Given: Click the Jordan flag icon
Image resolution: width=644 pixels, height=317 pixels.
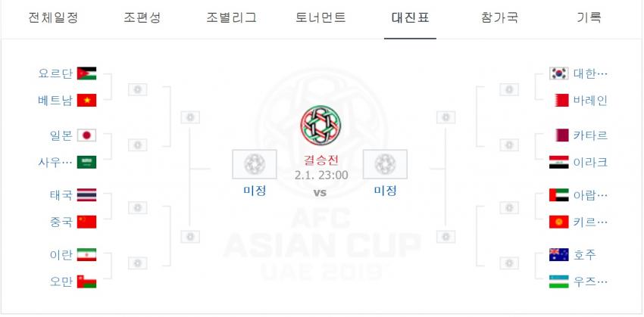Looking at the screenshot, I should 86,73.
